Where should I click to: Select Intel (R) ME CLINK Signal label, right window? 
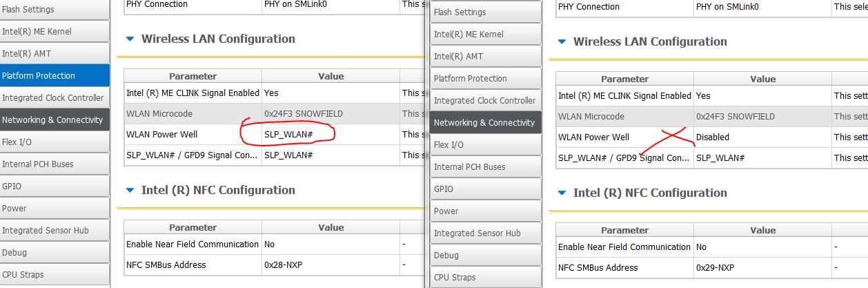624,95
